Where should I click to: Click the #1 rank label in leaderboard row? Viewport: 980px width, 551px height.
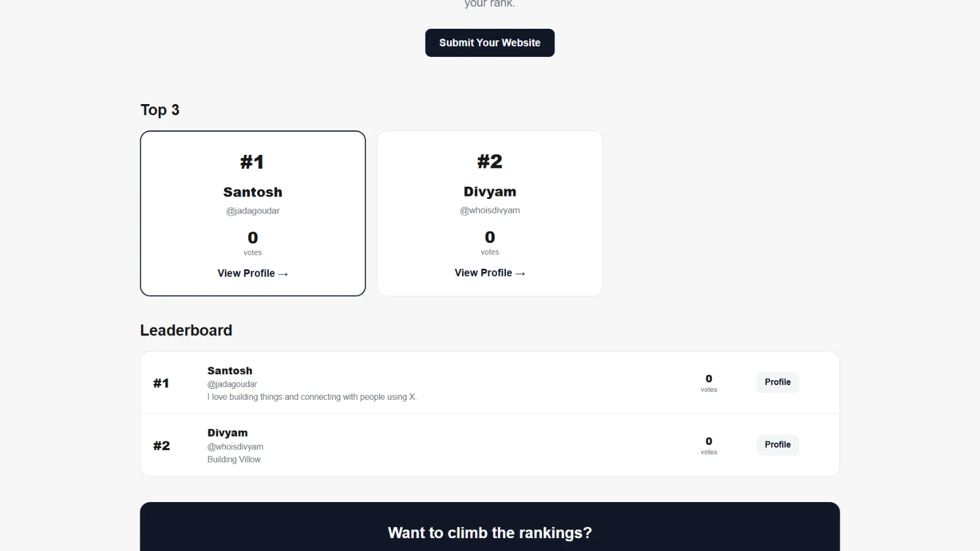[x=161, y=383]
